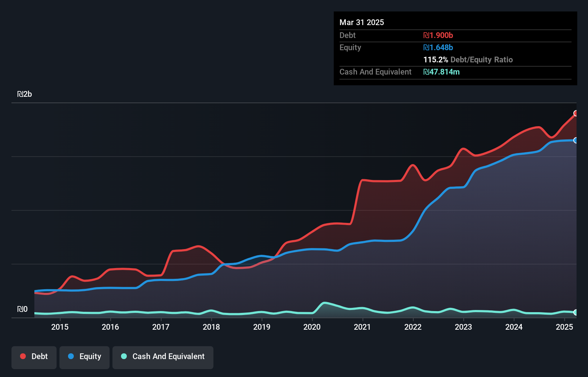Click the 2023 x-axis label
588x377 pixels.
click(x=463, y=327)
